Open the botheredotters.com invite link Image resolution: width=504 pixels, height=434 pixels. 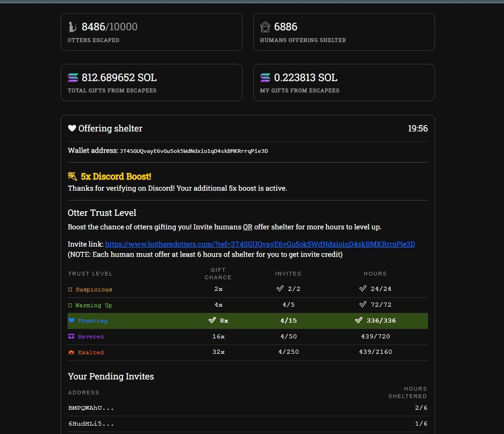tap(260, 244)
